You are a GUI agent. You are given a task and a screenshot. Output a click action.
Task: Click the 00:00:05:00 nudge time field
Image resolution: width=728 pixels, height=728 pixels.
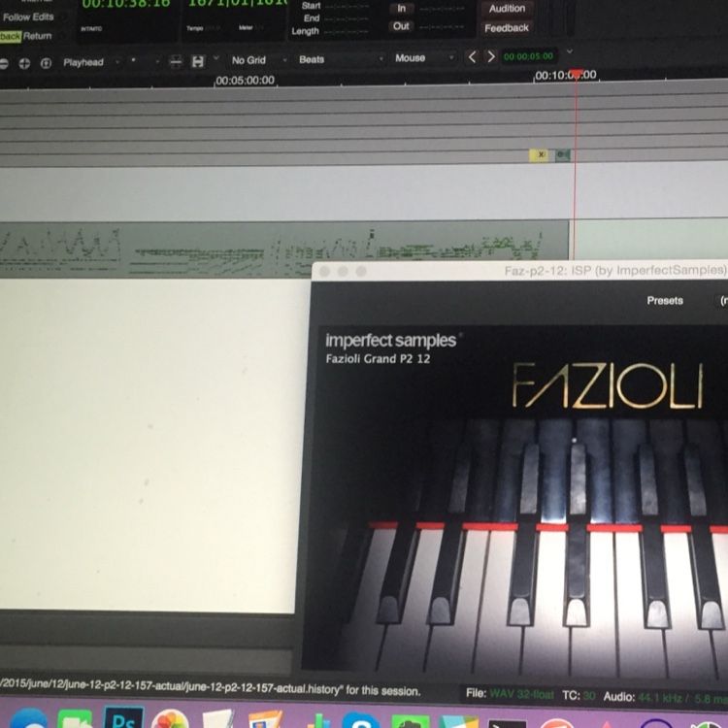(x=529, y=56)
